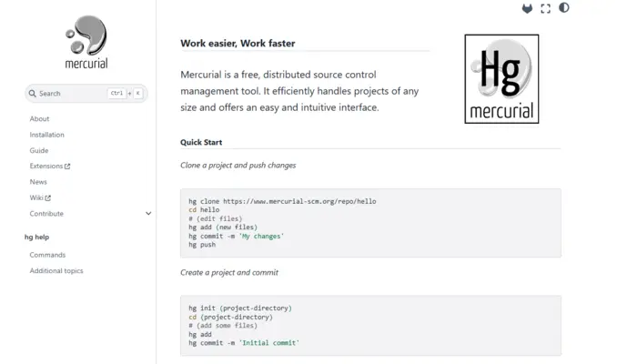617x364 pixels.
Task: Click external link icon beside Extensions
Action: (x=67, y=167)
